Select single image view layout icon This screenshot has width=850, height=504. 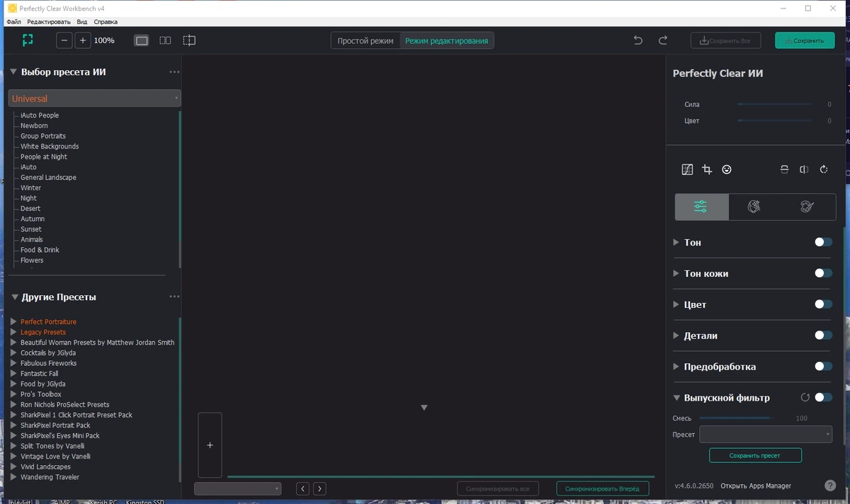point(142,40)
